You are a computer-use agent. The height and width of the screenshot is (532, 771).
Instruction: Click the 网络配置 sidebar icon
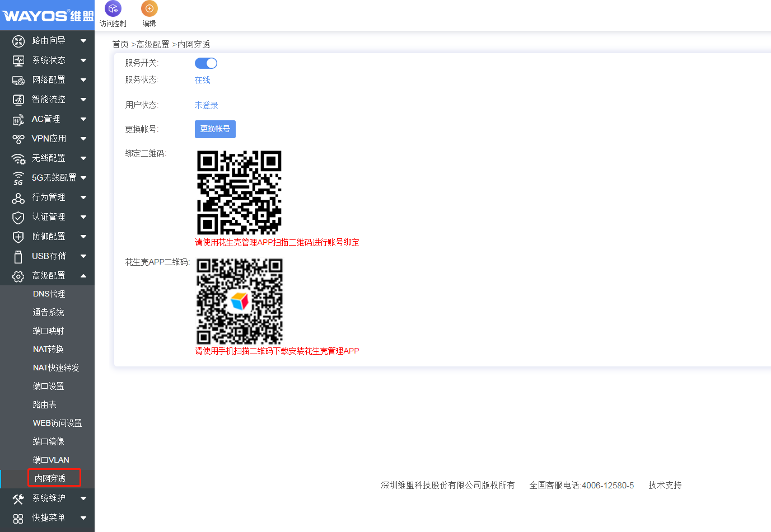(x=18, y=80)
